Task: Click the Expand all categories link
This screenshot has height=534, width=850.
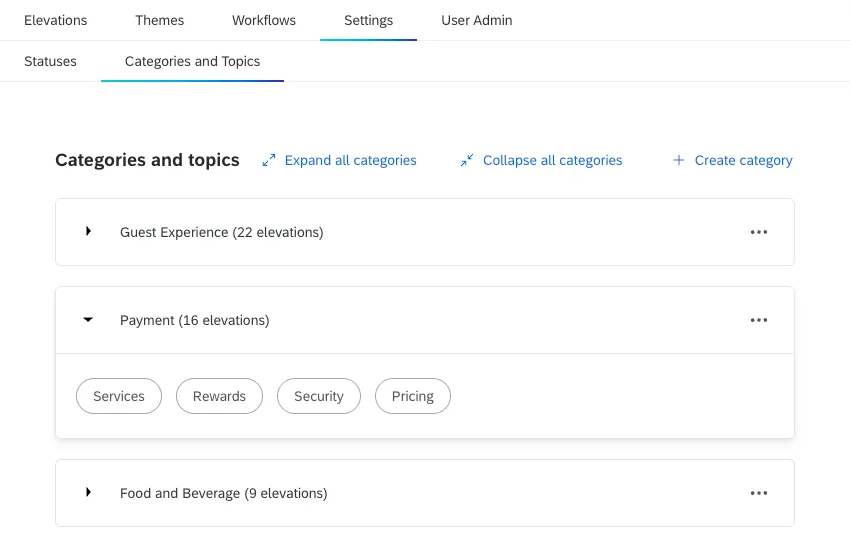Action: 350,160
